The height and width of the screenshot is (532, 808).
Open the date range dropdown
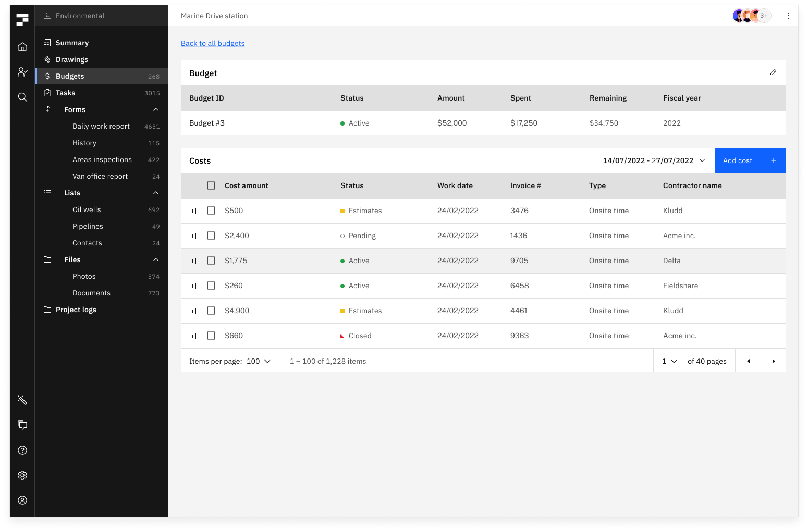pyautogui.click(x=654, y=160)
